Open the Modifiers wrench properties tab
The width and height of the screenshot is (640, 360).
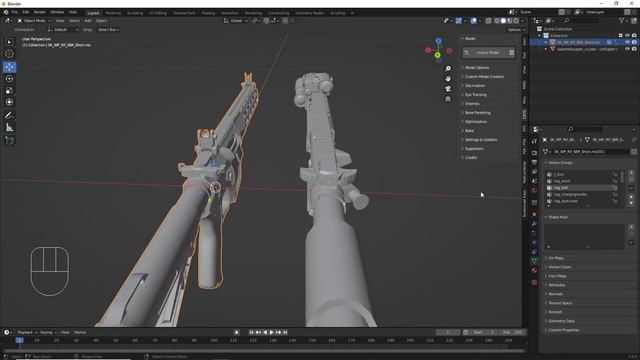[x=534, y=224]
